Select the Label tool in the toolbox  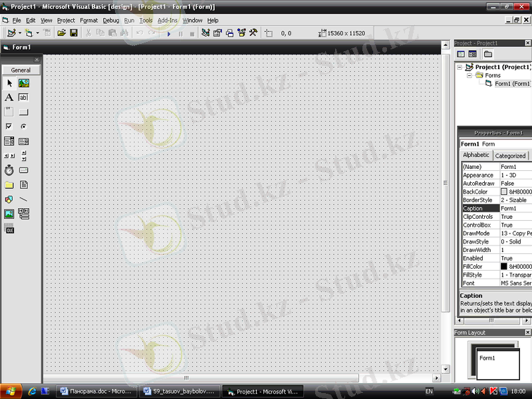pyautogui.click(x=9, y=98)
